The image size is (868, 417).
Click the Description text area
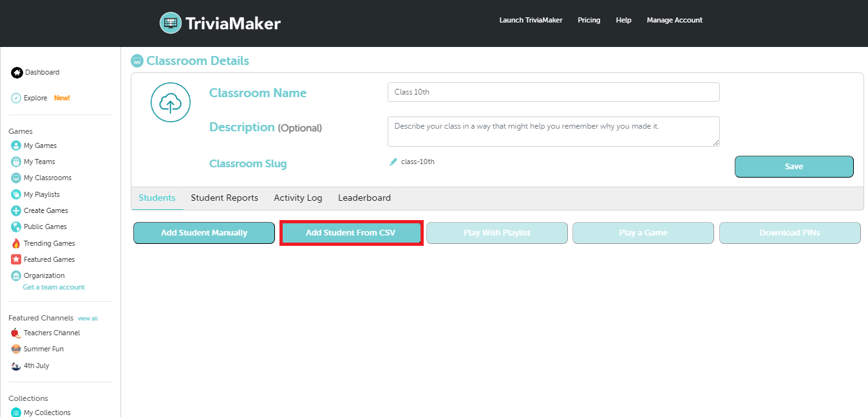[554, 131]
